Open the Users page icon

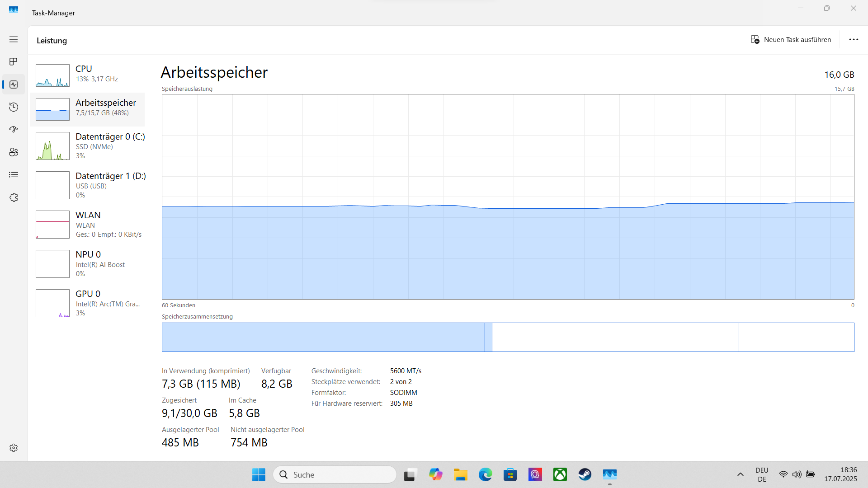click(x=14, y=152)
